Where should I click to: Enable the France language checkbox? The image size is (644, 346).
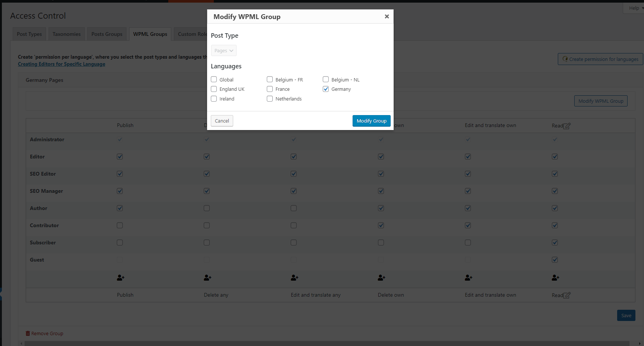point(270,89)
